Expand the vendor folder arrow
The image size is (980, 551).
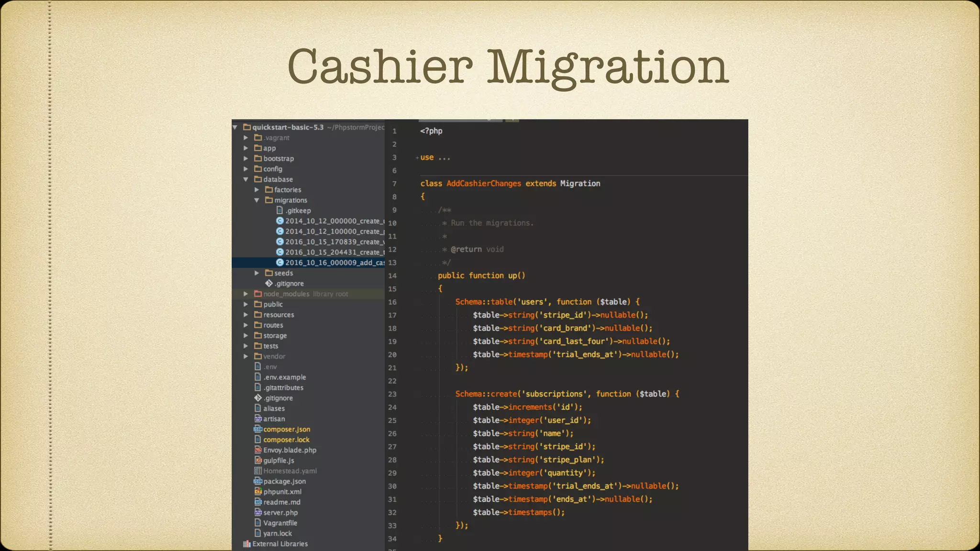246,356
